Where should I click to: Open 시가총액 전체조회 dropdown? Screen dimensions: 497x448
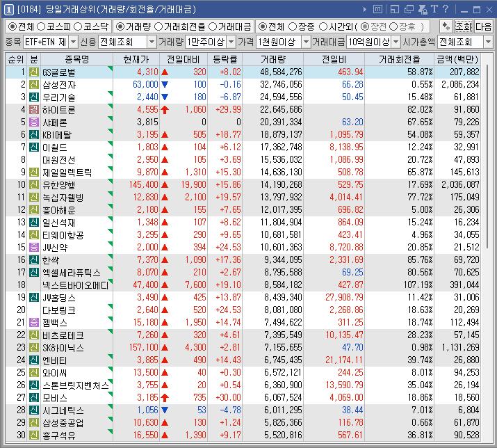tap(488, 42)
